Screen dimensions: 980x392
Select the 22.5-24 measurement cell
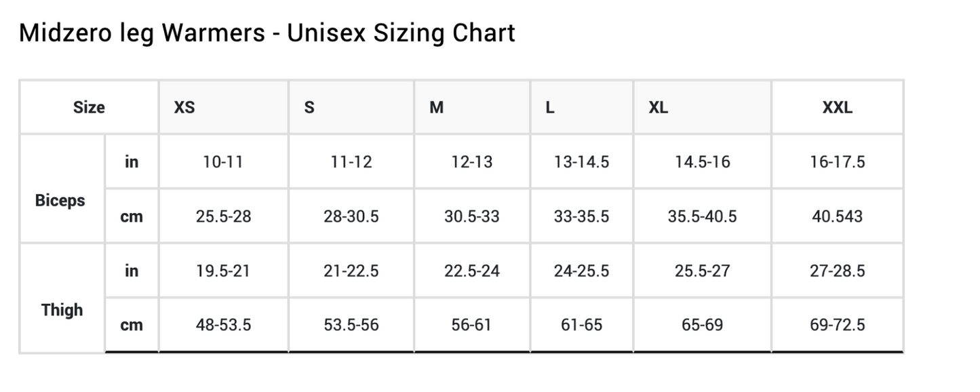click(x=472, y=271)
